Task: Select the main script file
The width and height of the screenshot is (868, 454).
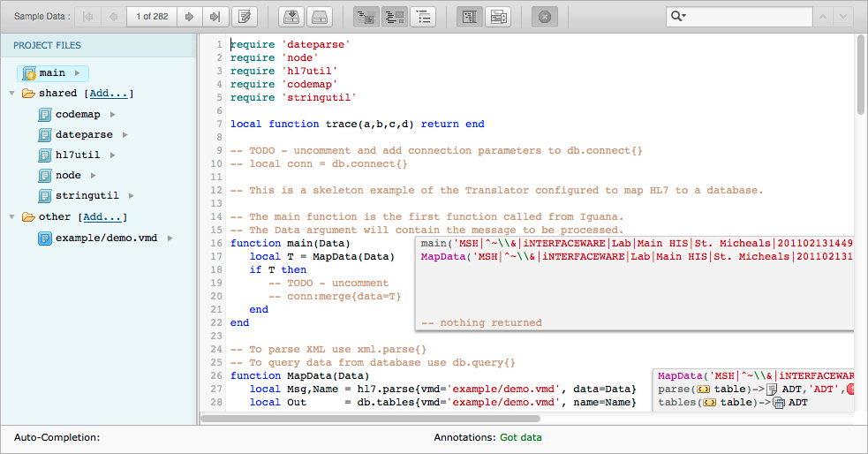Action: click(52, 73)
